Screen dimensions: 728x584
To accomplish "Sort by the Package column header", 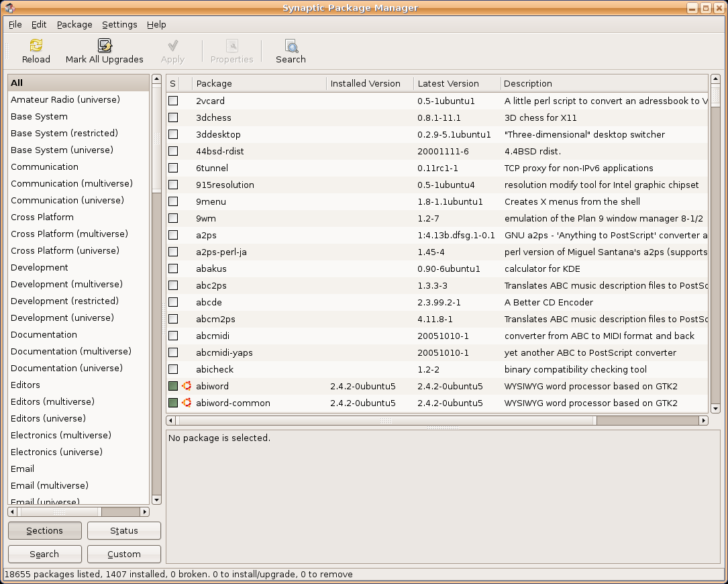I will (x=259, y=83).
